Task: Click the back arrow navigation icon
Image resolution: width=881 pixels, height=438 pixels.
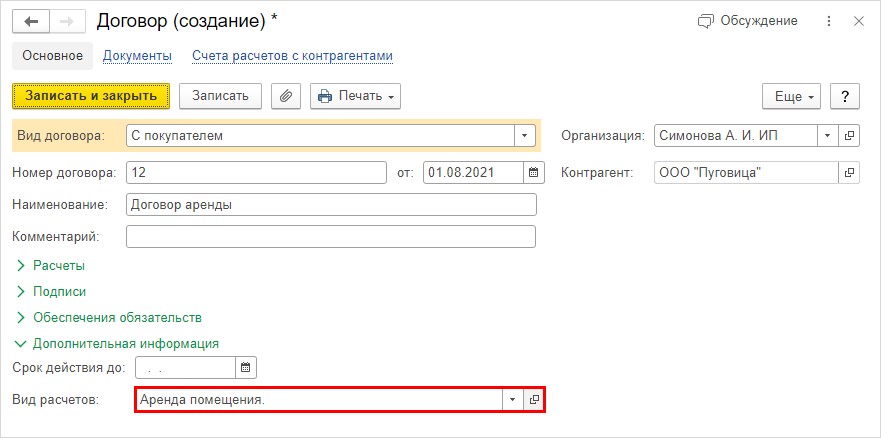Action: (x=31, y=22)
